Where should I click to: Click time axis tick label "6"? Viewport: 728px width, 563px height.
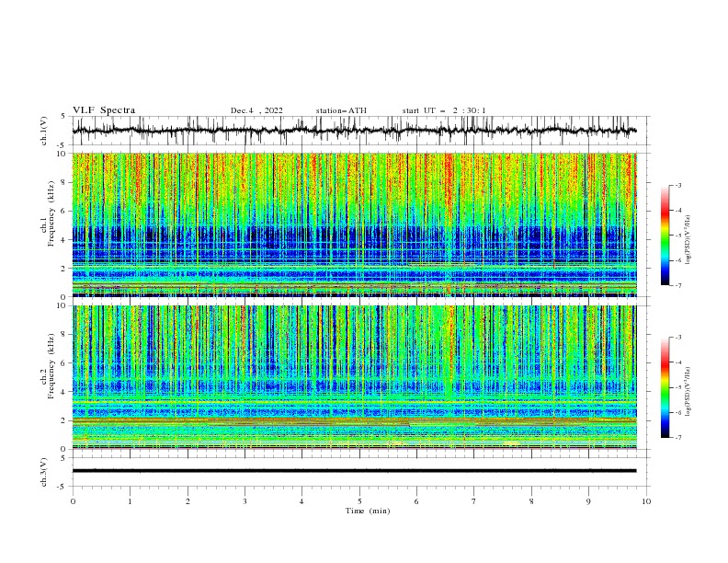tap(416, 501)
